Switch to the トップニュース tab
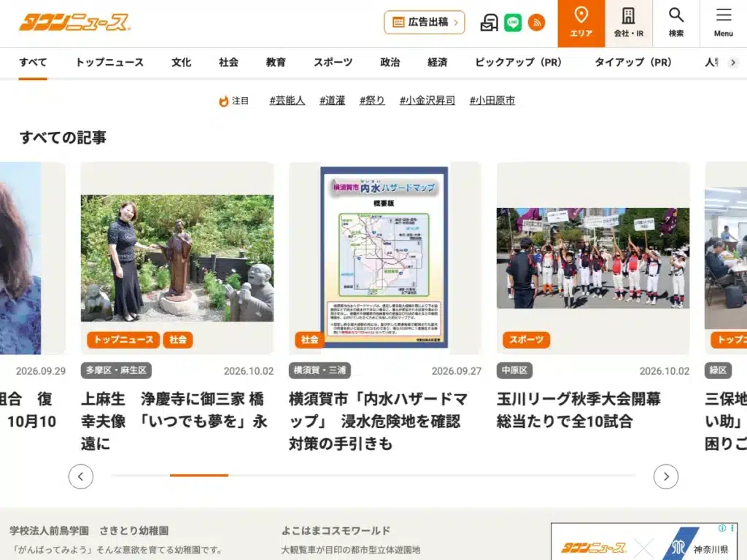 (x=109, y=63)
